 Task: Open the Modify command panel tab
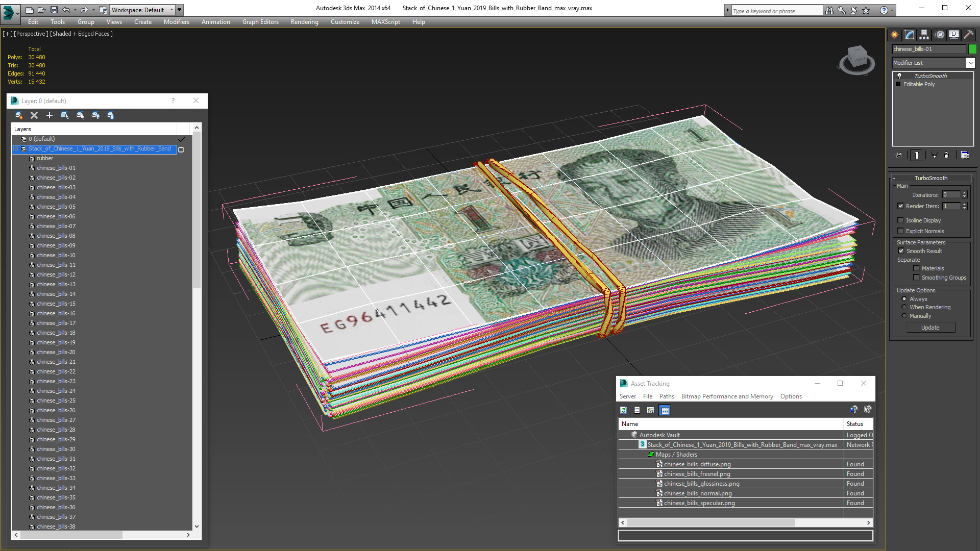coord(910,35)
